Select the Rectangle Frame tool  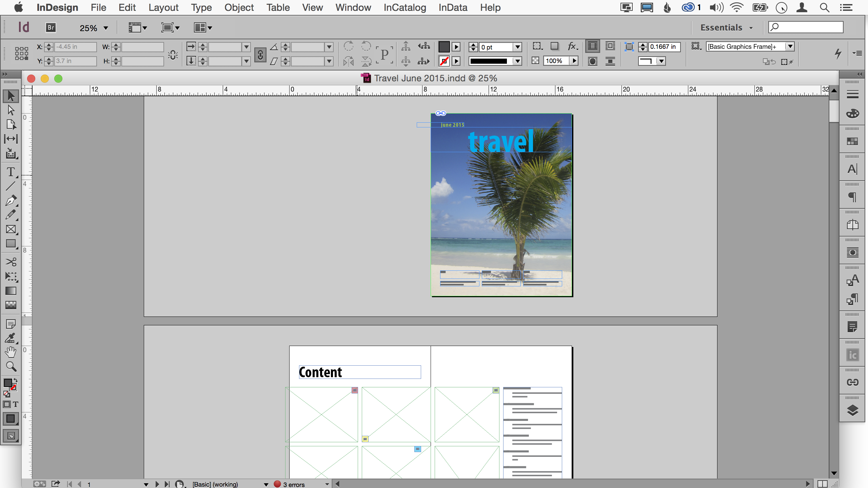coord(11,229)
